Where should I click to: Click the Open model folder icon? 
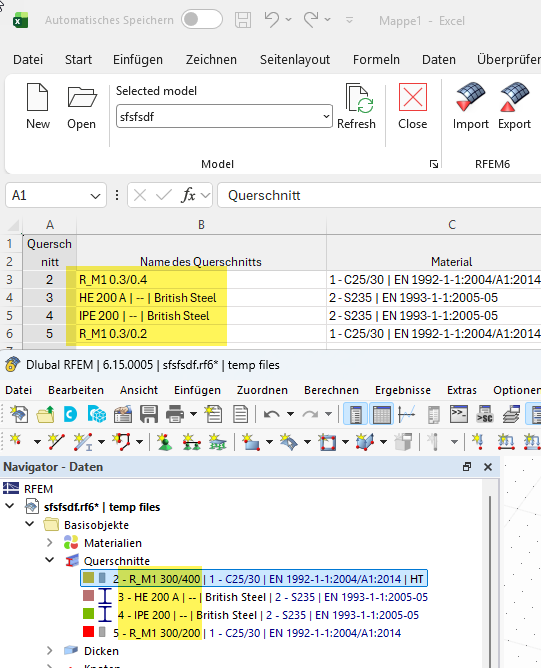tap(82, 97)
